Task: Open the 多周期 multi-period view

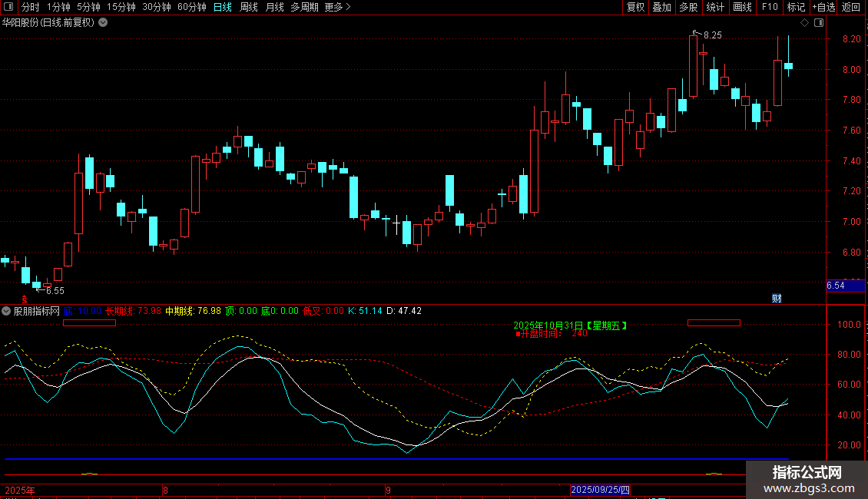Action: coord(304,7)
